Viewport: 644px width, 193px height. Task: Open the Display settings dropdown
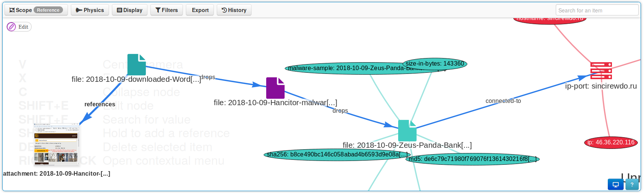click(x=130, y=10)
